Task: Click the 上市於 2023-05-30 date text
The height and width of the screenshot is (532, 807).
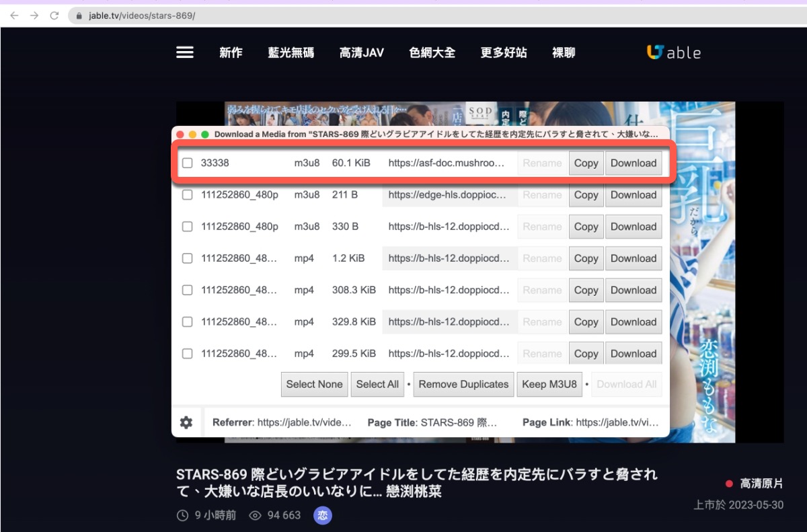Action: pyautogui.click(x=738, y=504)
